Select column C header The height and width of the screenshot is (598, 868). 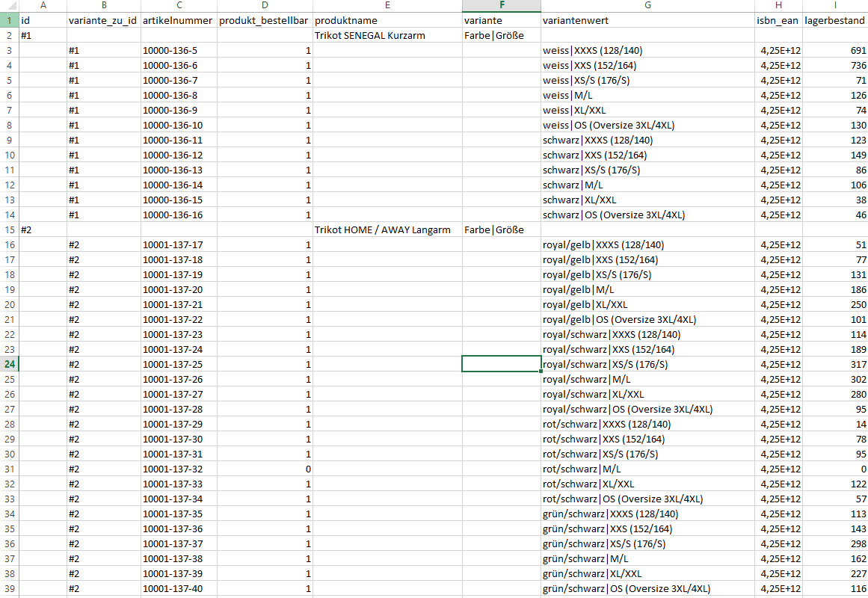coord(179,5)
